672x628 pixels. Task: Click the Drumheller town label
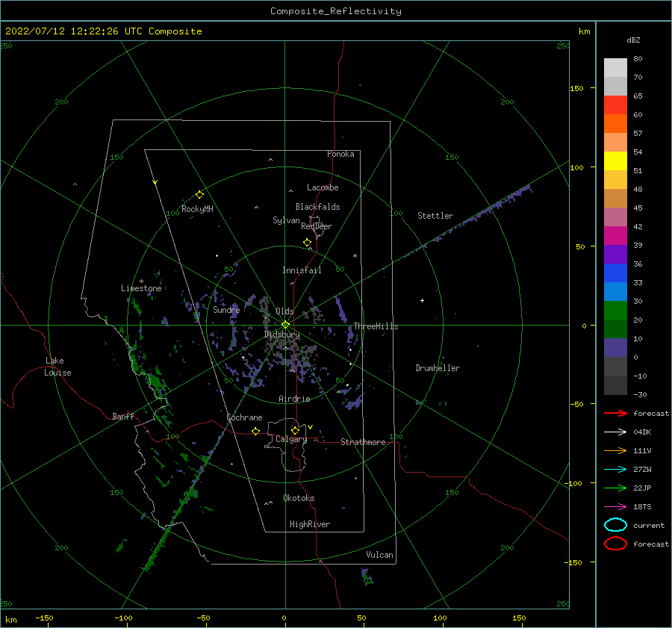pos(438,368)
